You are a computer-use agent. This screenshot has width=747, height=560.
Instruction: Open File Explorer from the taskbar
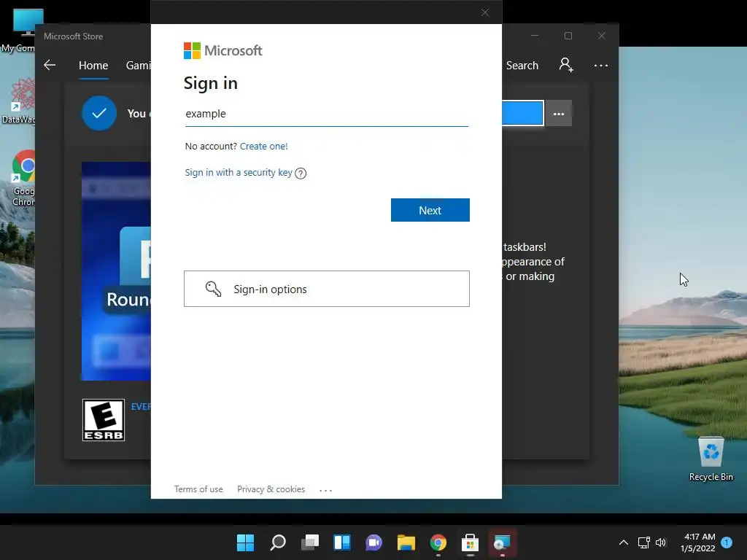tap(406, 542)
